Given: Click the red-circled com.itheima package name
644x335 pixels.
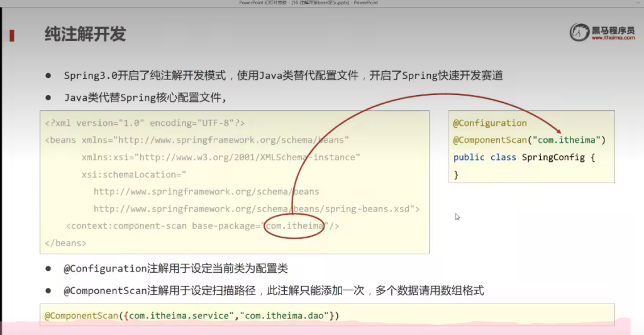Looking at the screenshot, I should click(294, 226).
